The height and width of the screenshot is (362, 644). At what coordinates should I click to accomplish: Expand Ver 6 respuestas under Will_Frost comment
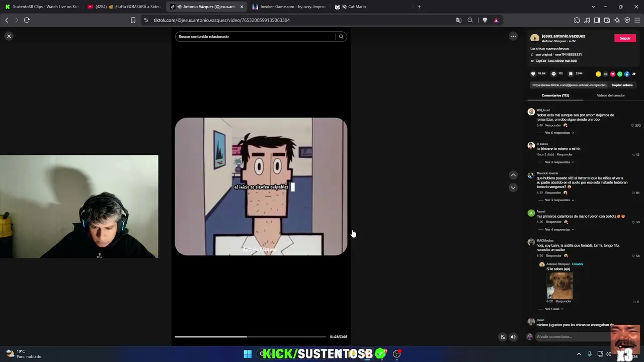(x=559, y=133)
